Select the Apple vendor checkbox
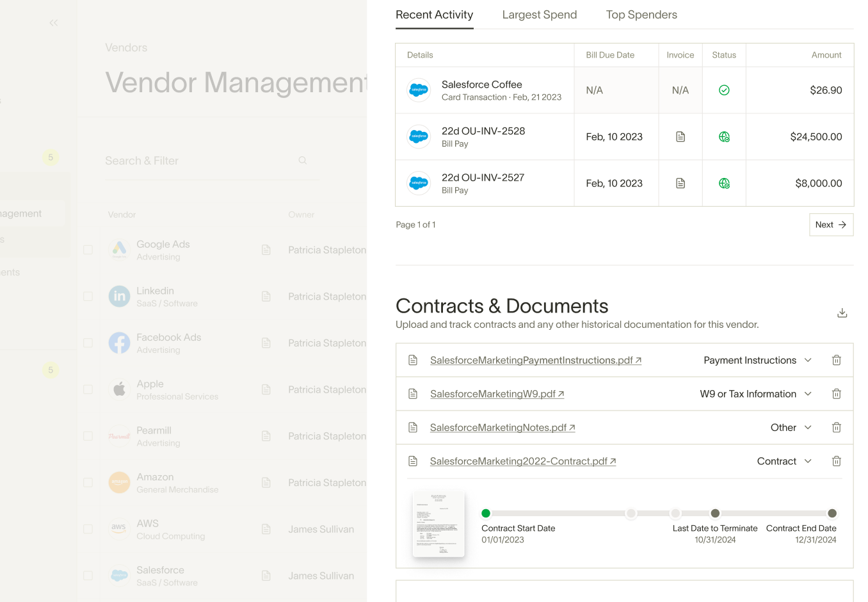Viewport: 868px width, 602px height. click(88, 389)
